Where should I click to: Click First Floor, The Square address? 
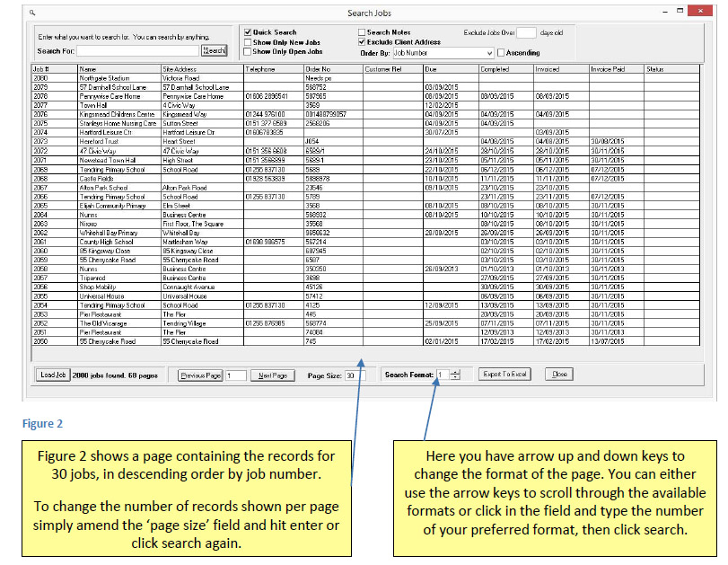tap(203, 224)
